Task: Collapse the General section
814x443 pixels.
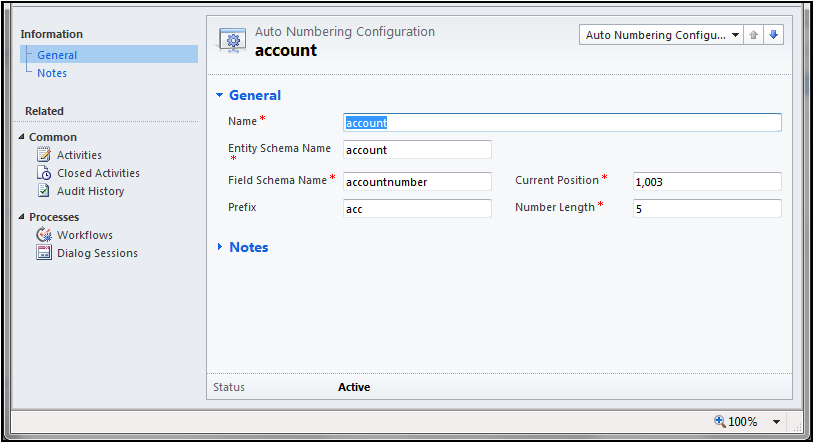Action: 220,95
